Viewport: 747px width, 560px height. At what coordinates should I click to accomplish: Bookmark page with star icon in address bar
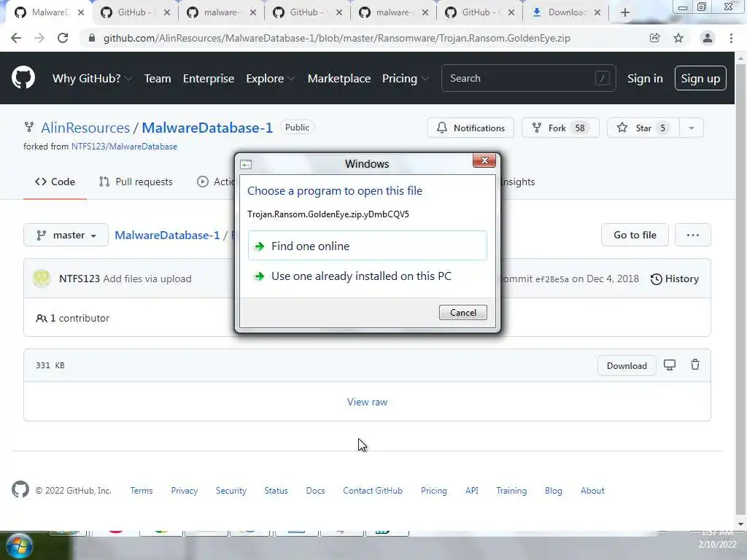click(x=678, y=38)
